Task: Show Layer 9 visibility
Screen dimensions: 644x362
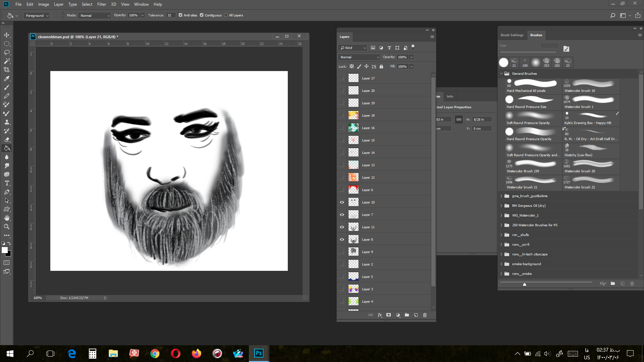Action: [342, 252]
